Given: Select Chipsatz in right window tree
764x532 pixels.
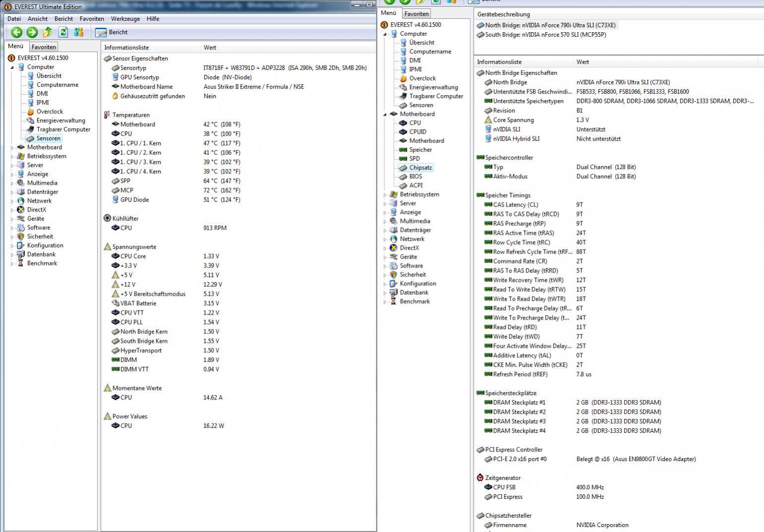Looking at the screenshot, I should pos(420,168).
